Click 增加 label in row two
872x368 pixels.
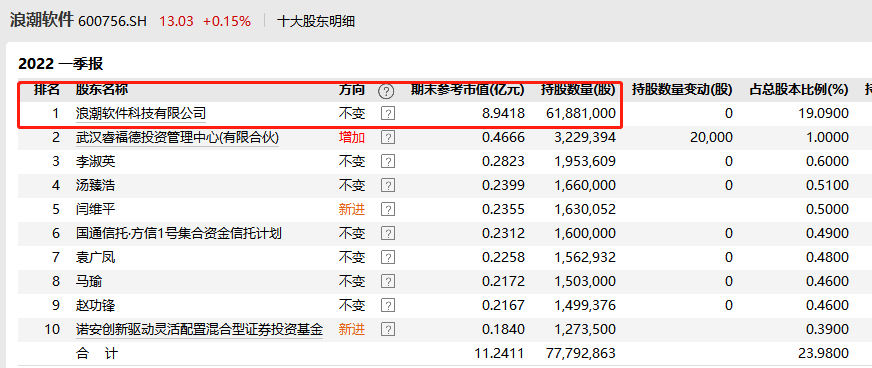[352, 138]
